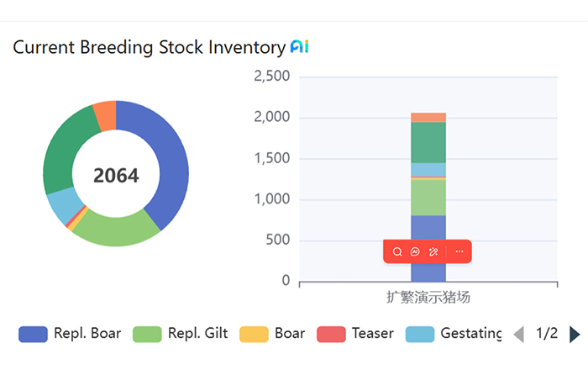Click the AI badge beside the title
Viewport: 588px width, 391px height.
click(299, 47)
